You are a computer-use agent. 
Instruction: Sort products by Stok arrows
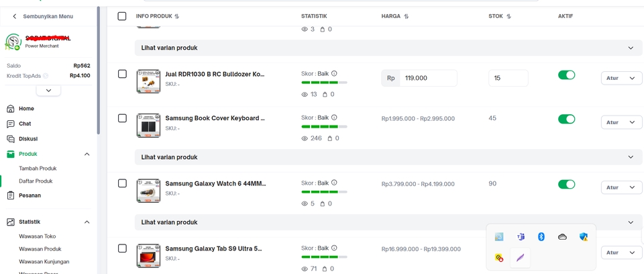pos(509,17)
